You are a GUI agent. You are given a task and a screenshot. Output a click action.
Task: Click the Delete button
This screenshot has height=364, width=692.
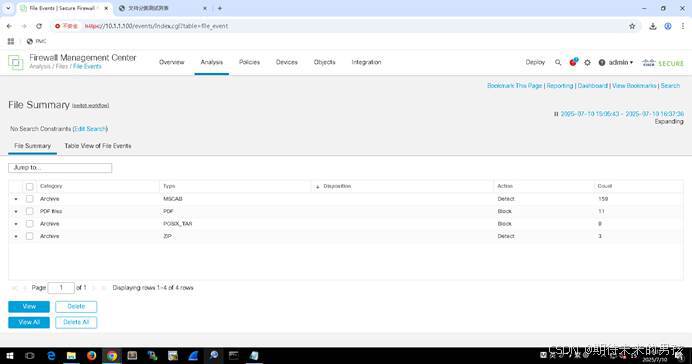76,307
